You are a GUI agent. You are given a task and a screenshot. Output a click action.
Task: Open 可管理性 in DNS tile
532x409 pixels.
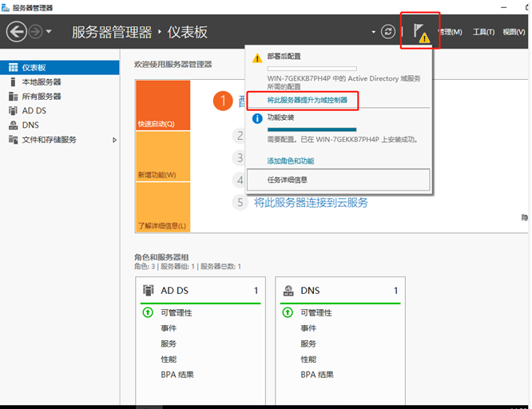pyautogui.click(x=316, y=312)
